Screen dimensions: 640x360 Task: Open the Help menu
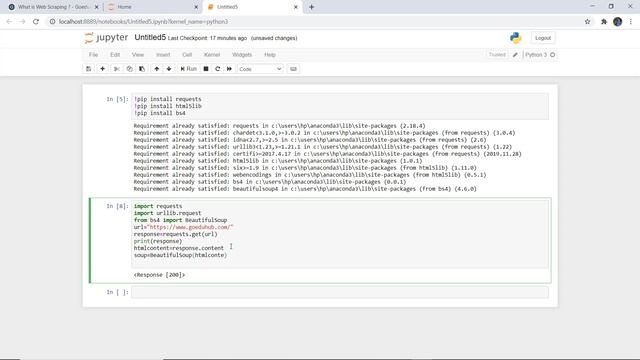coord(270,55)
